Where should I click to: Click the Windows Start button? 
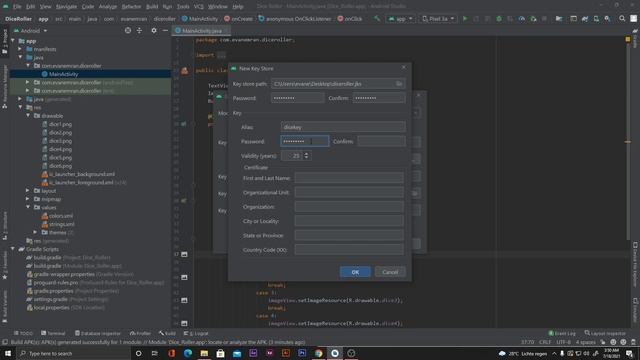[7, 353]
